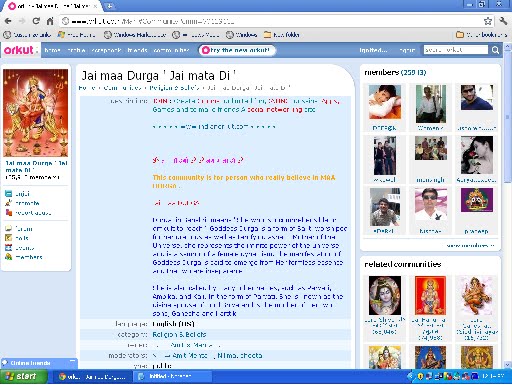Collapse the Online friends bar
This screenshot has height=385, width=512.
click(72, 361)
